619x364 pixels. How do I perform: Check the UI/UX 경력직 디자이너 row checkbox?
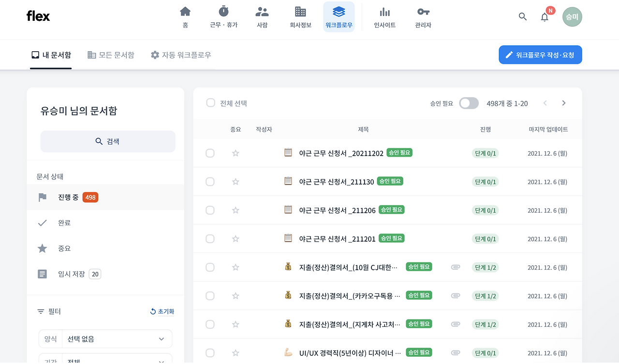pyautogui.click(x=210, y=353)
